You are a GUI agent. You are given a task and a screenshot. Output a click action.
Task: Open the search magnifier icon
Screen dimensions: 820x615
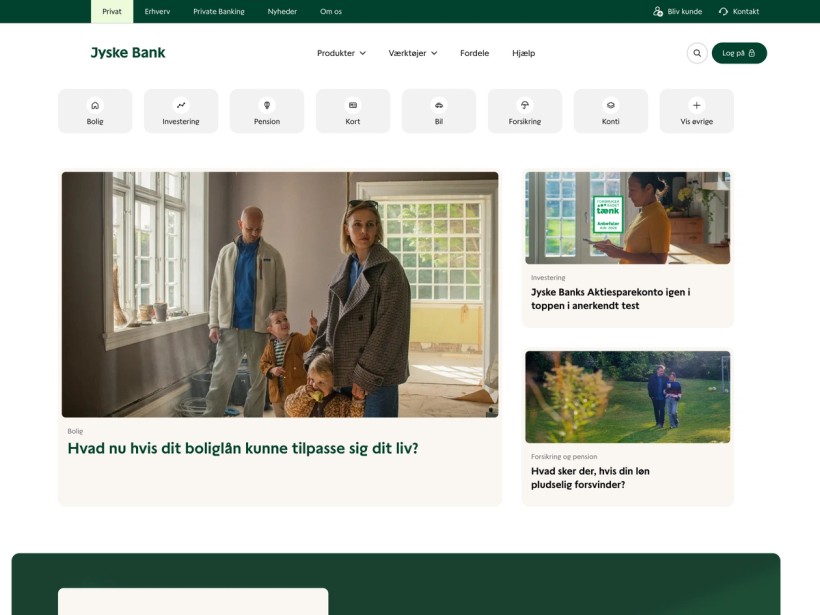point(697,53)
